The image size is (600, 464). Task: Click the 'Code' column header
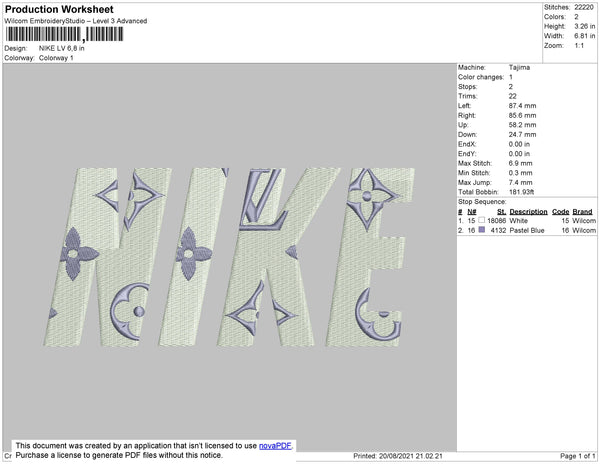tap(561, 212)
